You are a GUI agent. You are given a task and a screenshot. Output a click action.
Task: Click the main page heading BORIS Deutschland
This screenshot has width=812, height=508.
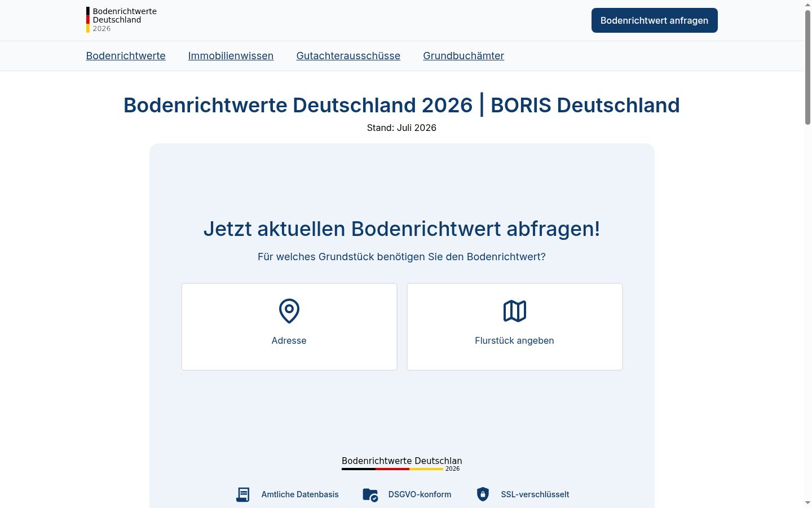[x=401, y=105]
